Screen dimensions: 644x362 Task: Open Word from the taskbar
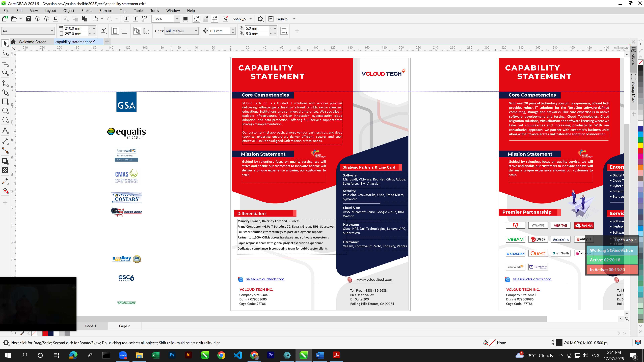pos(320,355)
